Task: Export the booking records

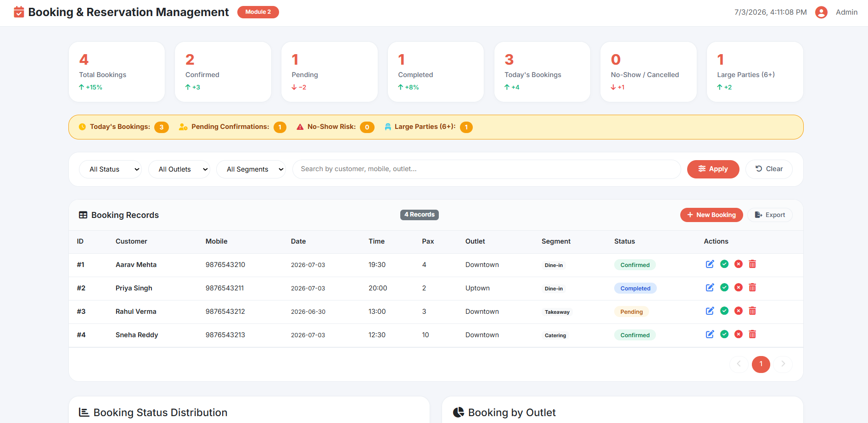Action: click(770, 215)
